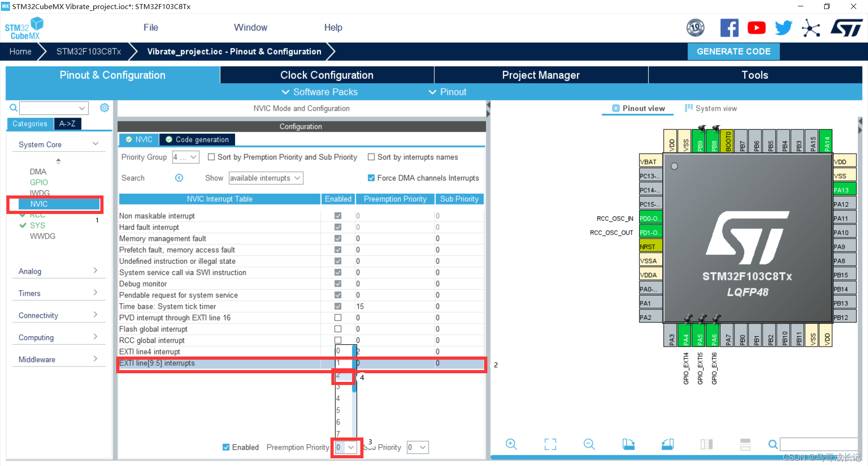
Task: Click pin PB12 on chip
Action: 844,317
